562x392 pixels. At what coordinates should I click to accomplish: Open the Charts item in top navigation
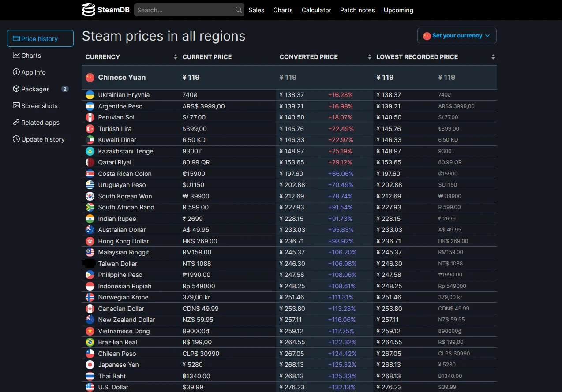(283, 10)
